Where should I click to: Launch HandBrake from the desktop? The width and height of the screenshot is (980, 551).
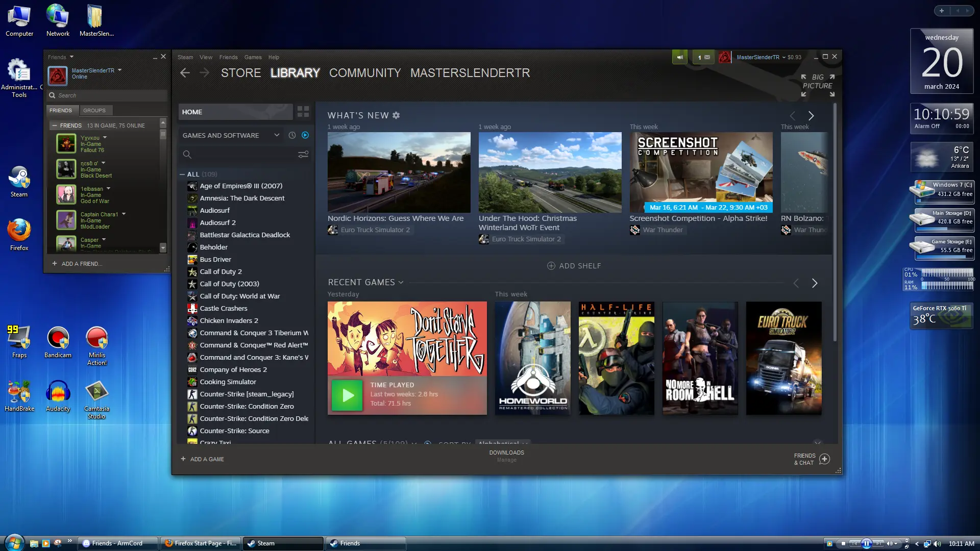(19, 396)
